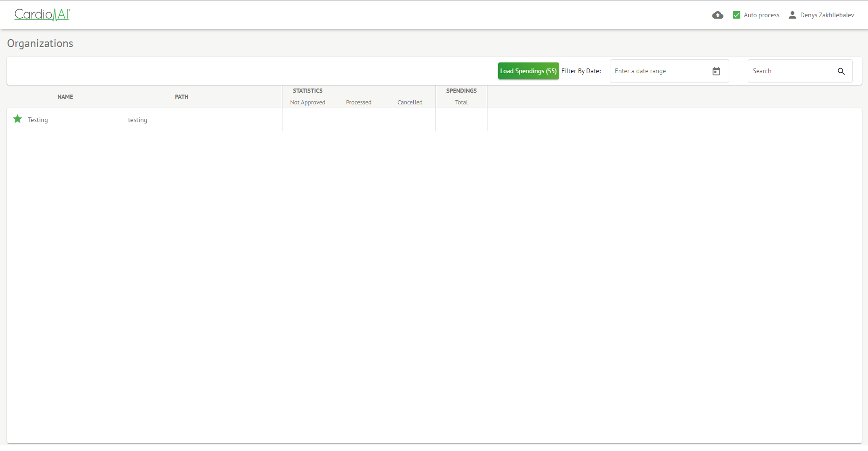
Task: Sort by the NAME column header
Action: pyautogui.click(x=65, y=97)
